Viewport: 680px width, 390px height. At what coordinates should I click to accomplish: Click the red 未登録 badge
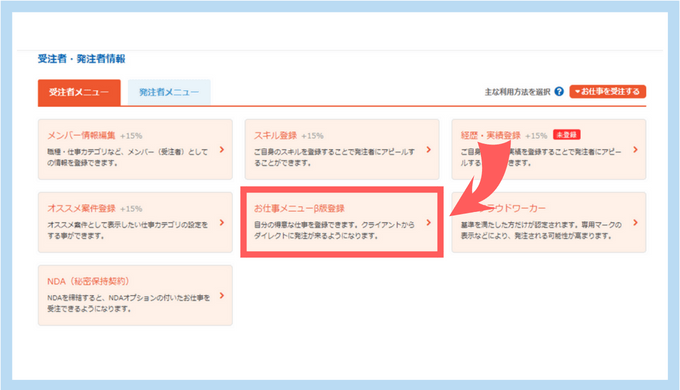pyautogui.click(x=567, y=135)
